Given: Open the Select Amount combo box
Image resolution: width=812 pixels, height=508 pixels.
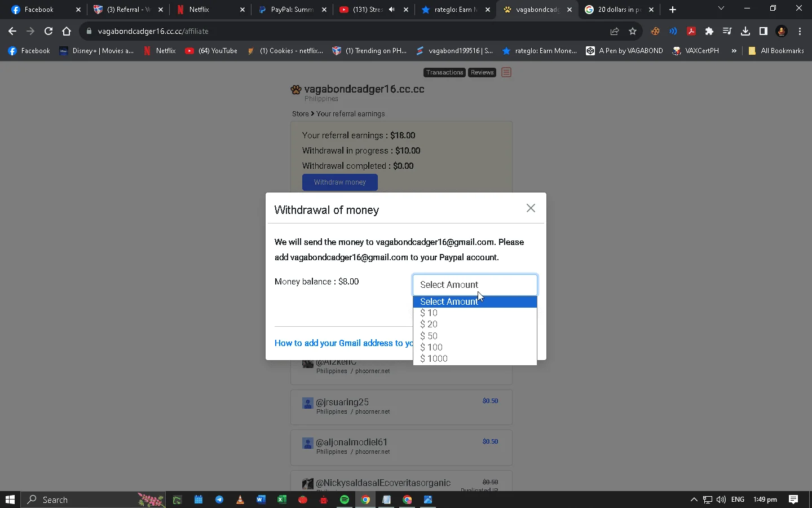Looking at the screenshot, I should [475, 284].
